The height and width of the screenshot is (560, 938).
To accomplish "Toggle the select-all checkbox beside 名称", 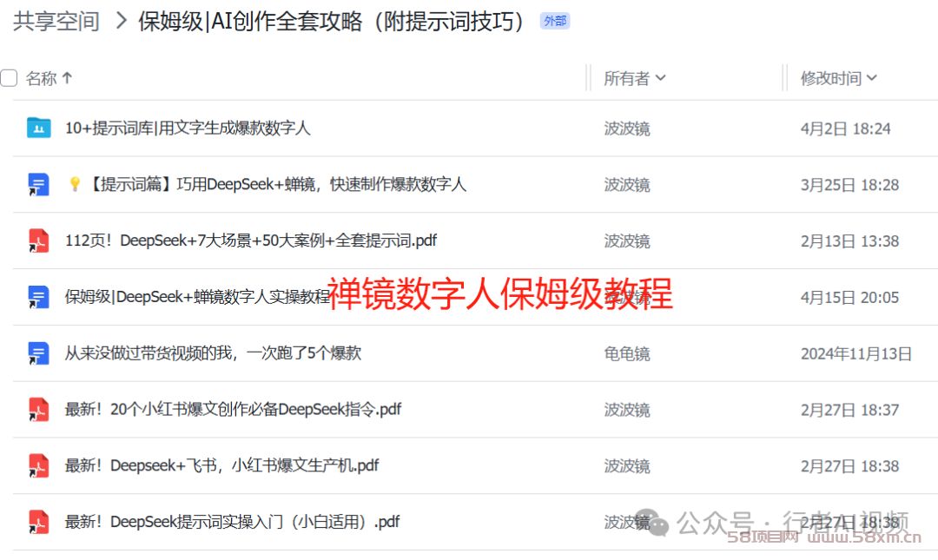I will tap(9, 78).
